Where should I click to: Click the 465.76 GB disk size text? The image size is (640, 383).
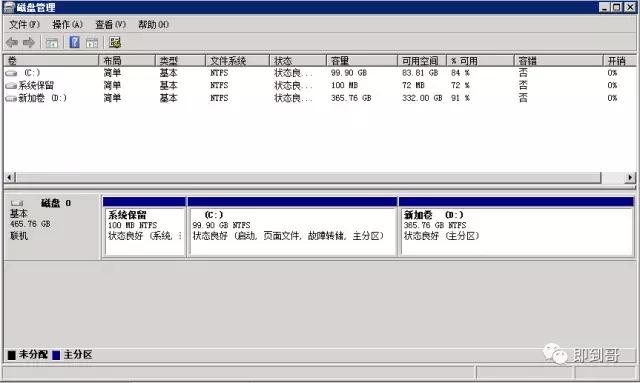(30, 224)
